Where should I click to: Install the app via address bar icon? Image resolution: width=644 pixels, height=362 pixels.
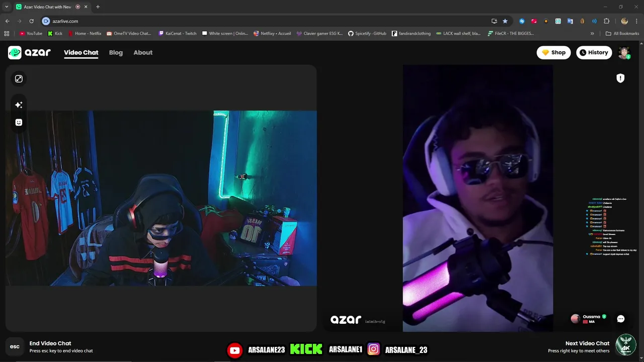(494, 21)
